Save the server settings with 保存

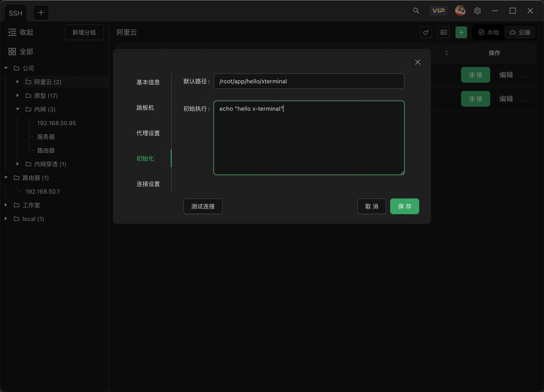404,206
